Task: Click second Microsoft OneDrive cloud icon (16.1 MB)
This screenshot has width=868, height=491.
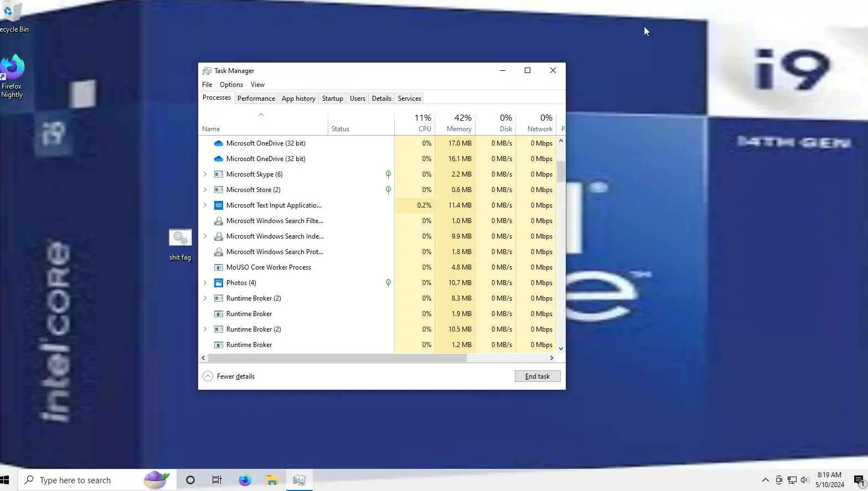Action: (x=219, y=159)
